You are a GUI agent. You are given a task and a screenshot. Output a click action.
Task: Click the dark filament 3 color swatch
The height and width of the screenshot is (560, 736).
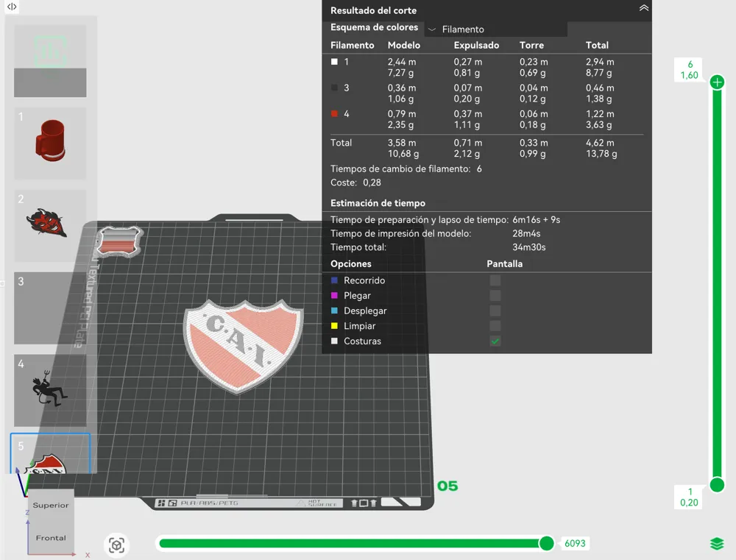click(x=334, y=88)
